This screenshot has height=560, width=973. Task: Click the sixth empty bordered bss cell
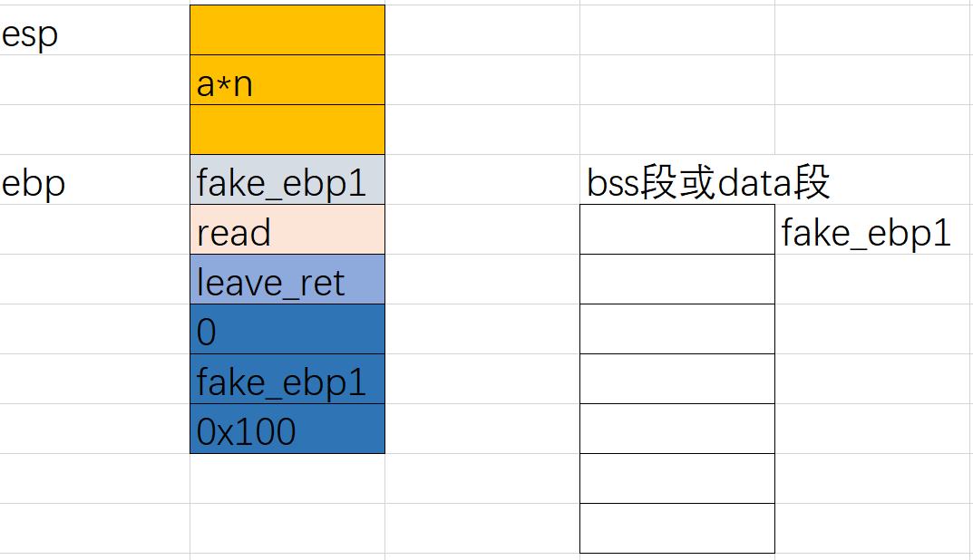click(676, 478)
